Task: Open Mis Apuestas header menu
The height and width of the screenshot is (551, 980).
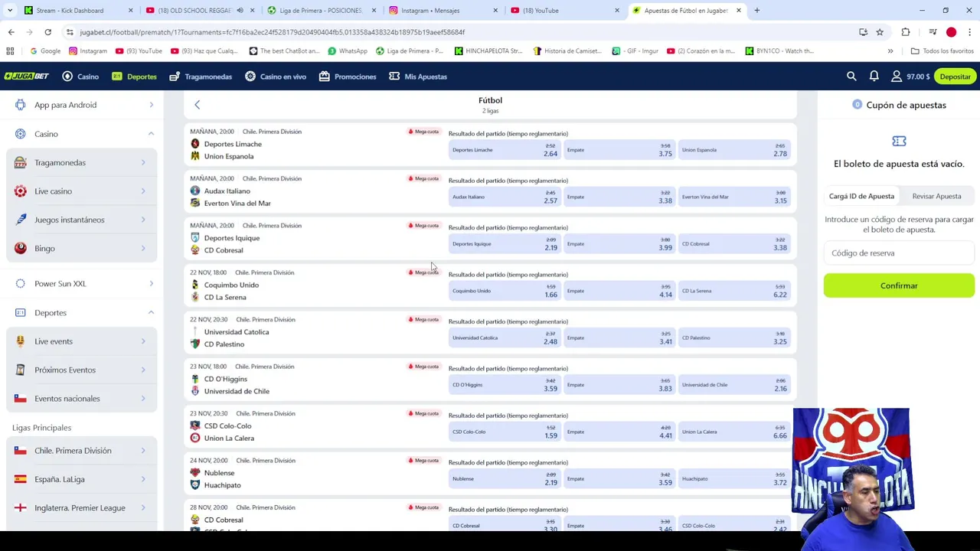Action: click(x=418, y=77)
